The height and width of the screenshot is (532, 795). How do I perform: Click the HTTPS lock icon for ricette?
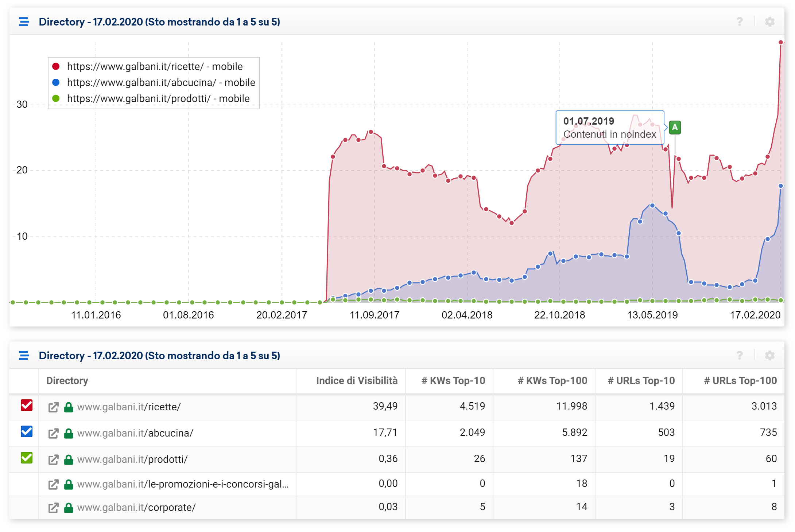tap(69, 407)
